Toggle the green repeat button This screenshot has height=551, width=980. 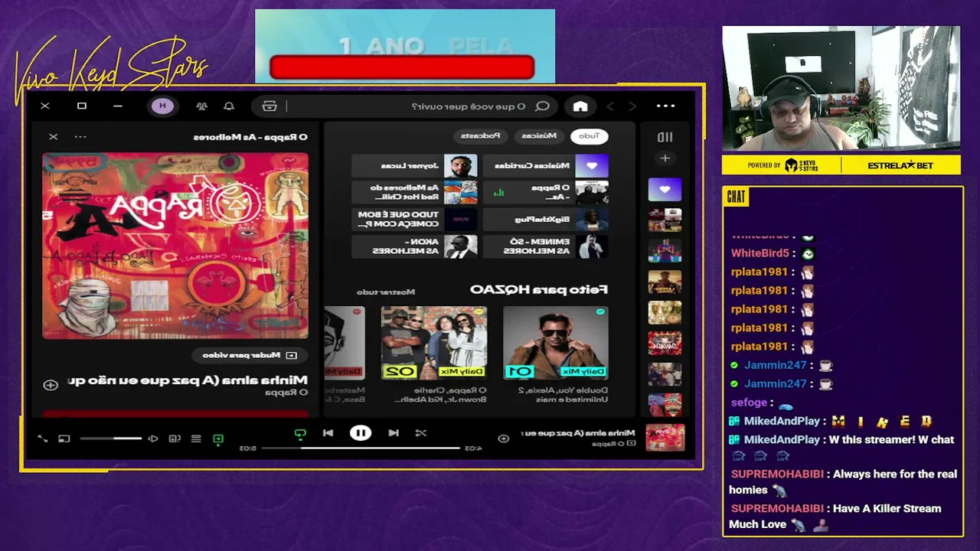(300, 434)
